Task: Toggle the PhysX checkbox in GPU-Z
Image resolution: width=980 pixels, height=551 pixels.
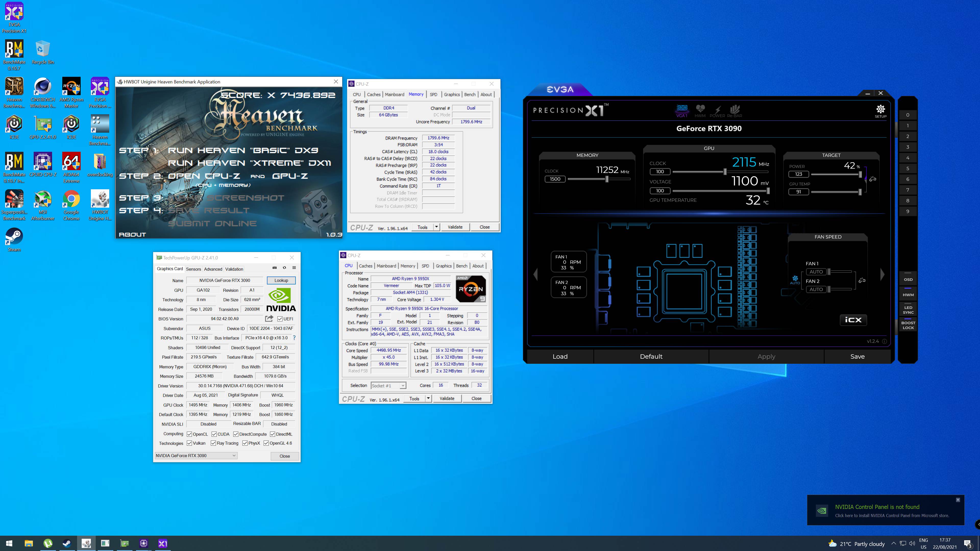Action: 245,443
